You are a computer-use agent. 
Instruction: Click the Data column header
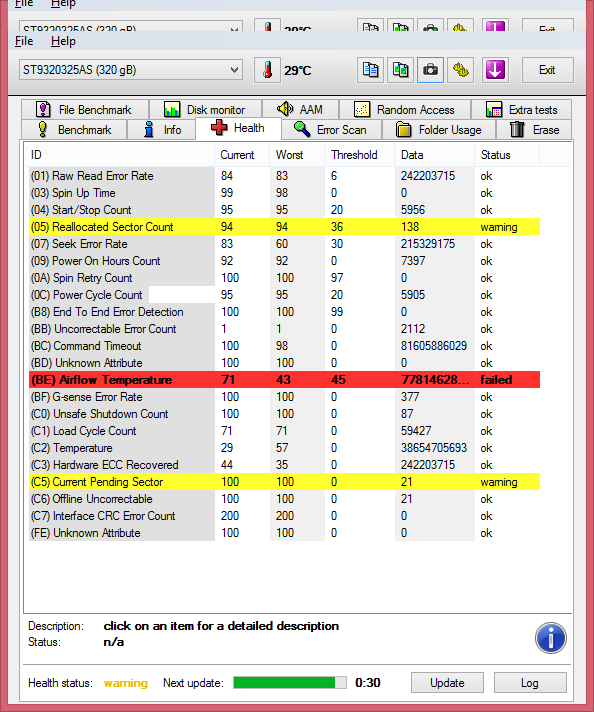click(435, 155)
